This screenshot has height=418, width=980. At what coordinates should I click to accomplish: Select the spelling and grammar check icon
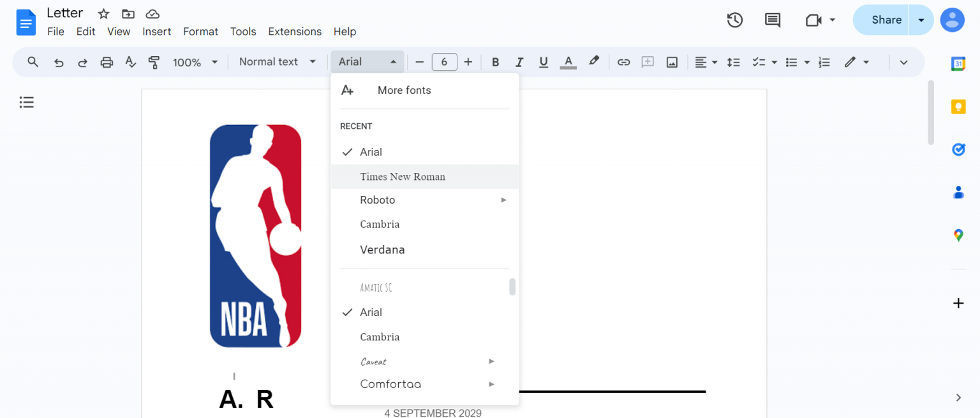pos(130,62)
